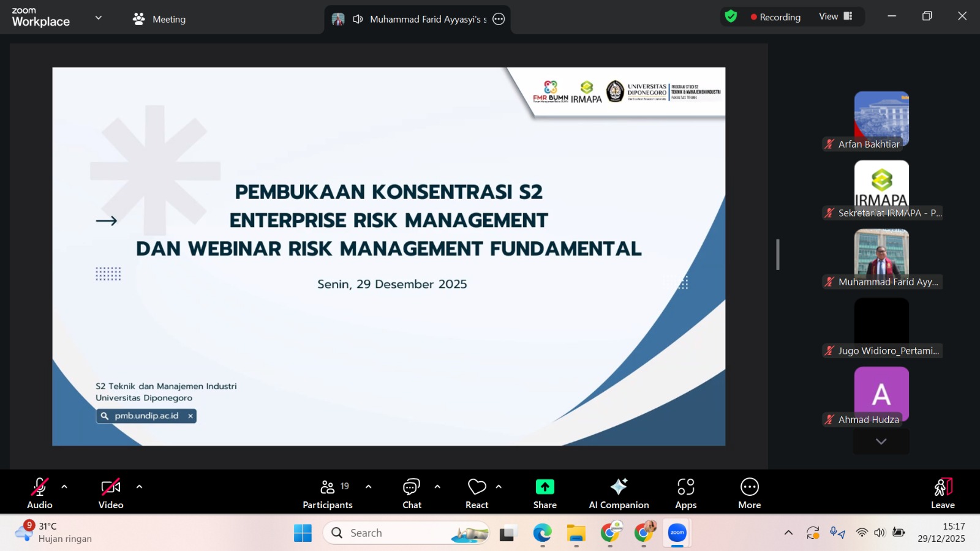The image size is (980, 551).
Task: Expand audio settings arrow next to Audio
Action: (x=64, y=487)
